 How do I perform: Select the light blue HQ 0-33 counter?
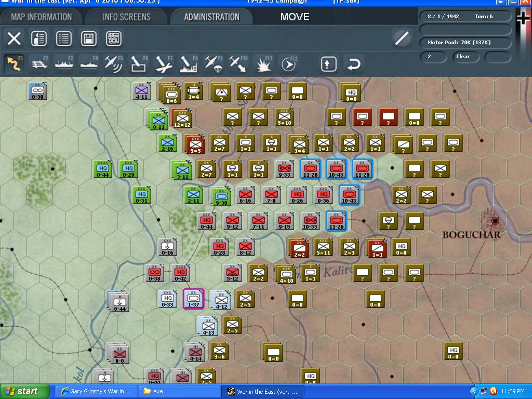pyautogui.click(x=168, y=299)
